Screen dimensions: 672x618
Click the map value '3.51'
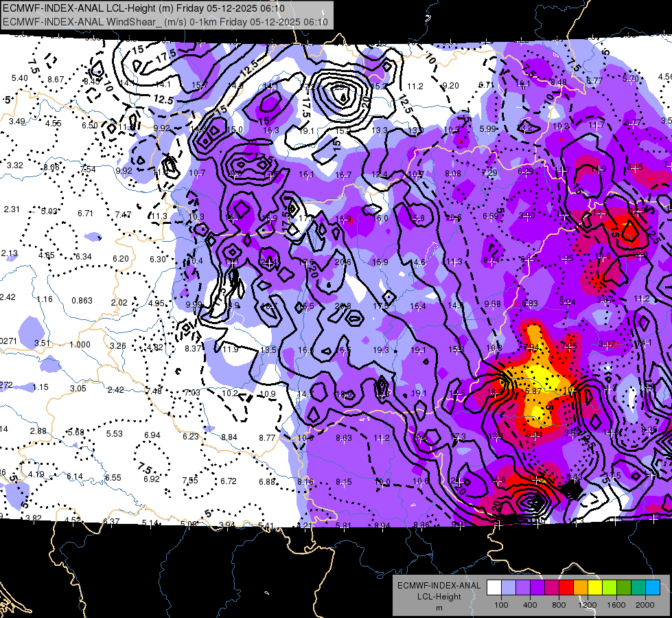pyautogui.click(x=43, y=343)
